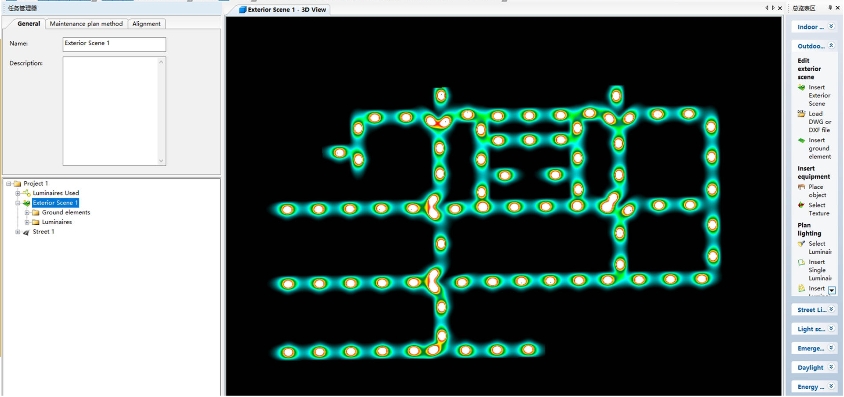The width and height of the screenshot is (844, 397).
Task: Click the Select Luminaire icon
Action: 801,244
